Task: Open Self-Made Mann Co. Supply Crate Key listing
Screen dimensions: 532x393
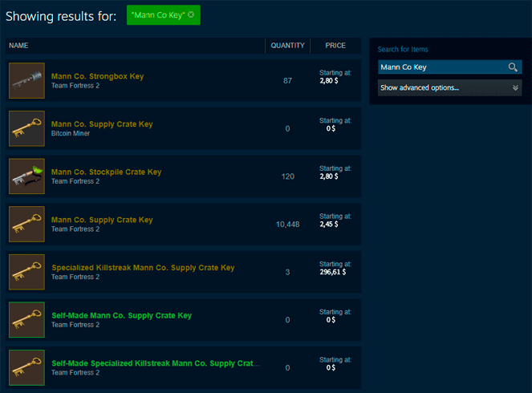Action: click(121, 315)
